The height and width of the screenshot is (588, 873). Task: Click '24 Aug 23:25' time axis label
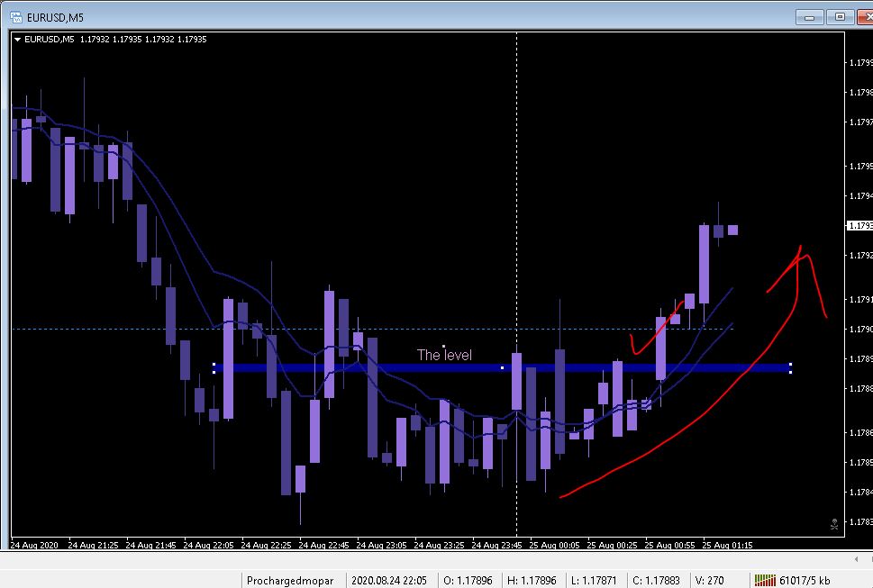tap(439, 545)
